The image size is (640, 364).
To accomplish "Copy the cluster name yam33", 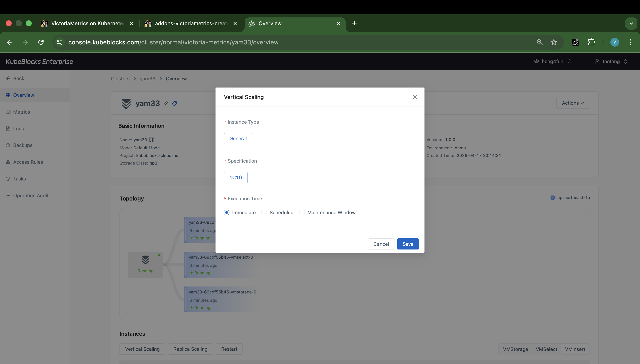I will click(151, 140).
